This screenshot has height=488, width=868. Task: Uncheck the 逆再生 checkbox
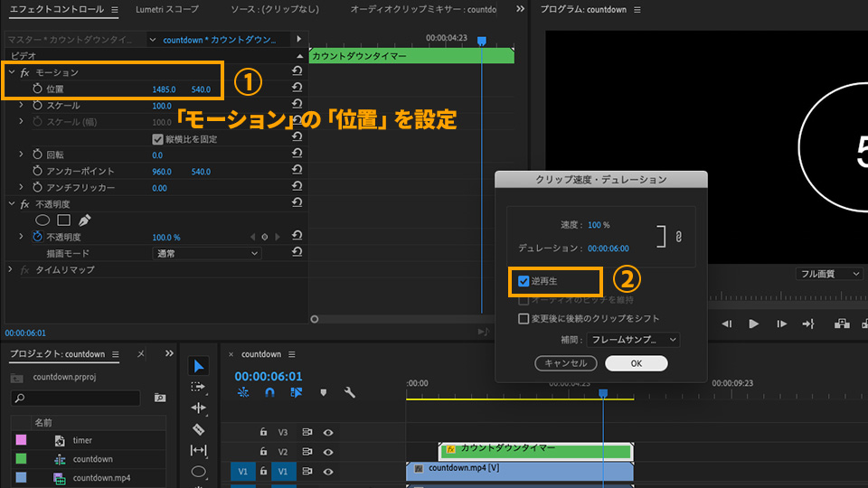pyautogui.click(x=524, y=281)
